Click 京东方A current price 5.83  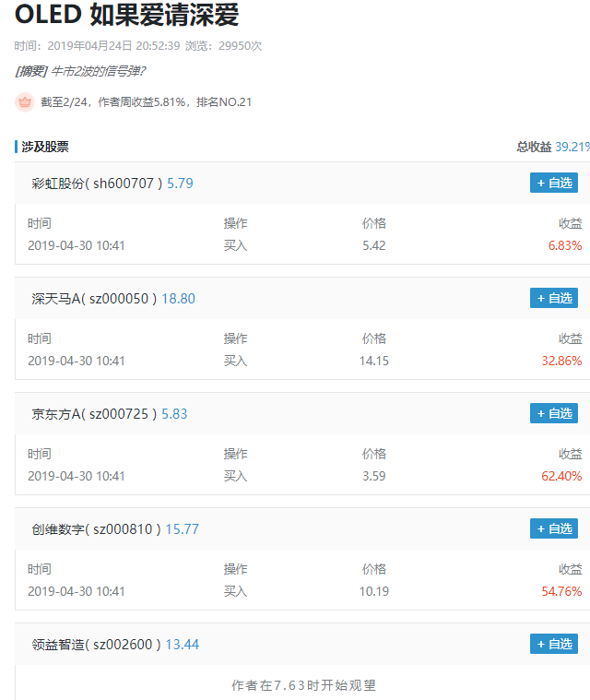pos(174,414)
